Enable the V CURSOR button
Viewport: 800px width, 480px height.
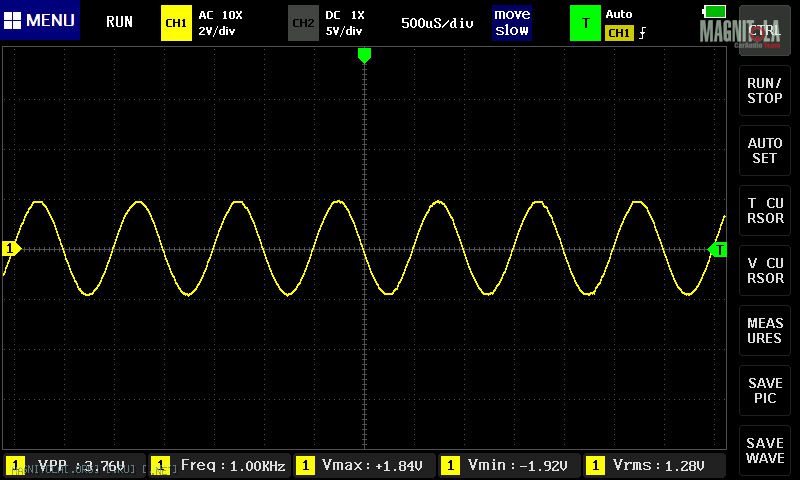764,270
